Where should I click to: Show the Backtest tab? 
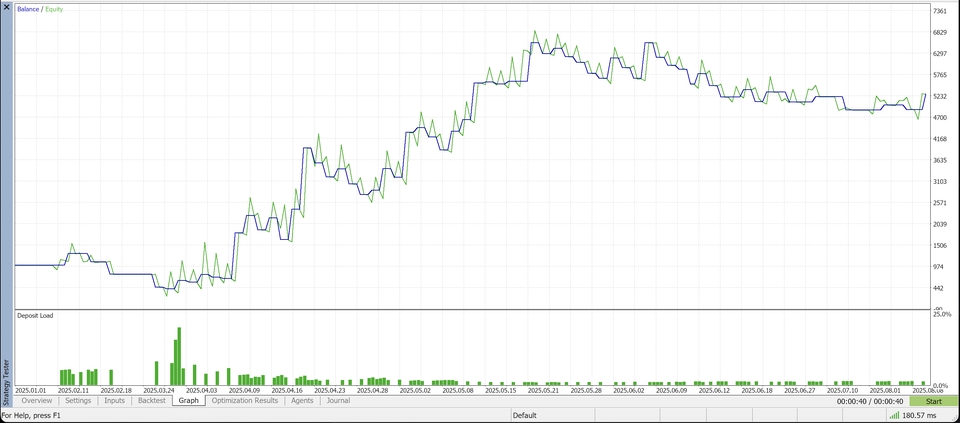[152, 401]
